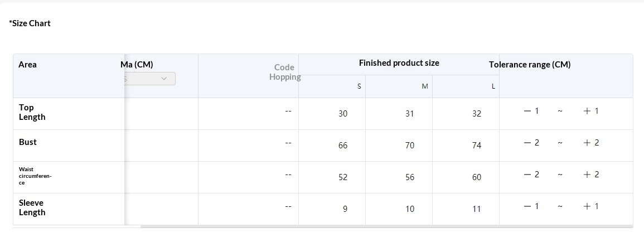Viewport: 644px width, 247px height.
Task: Click the Finished product size header
Action: [x=399, y=63]
